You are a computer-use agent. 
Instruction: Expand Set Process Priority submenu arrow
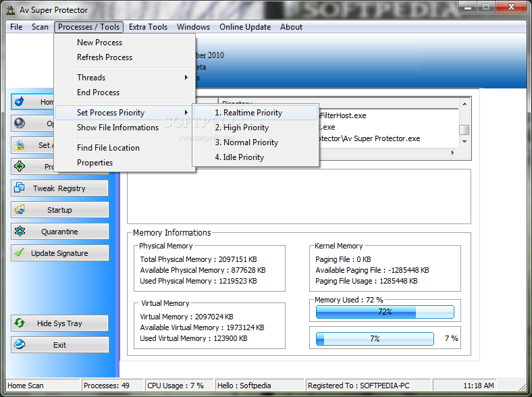tap(186, 112)
